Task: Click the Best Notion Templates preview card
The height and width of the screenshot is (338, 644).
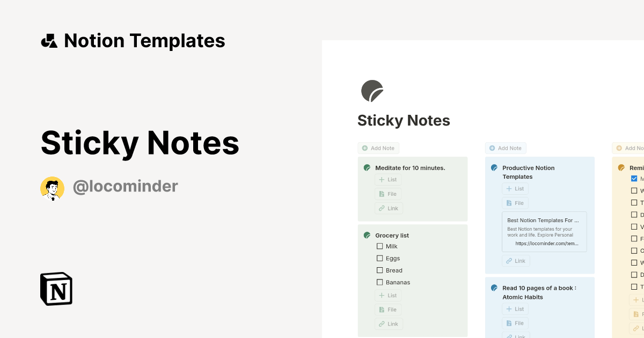Action: (544, 231)
